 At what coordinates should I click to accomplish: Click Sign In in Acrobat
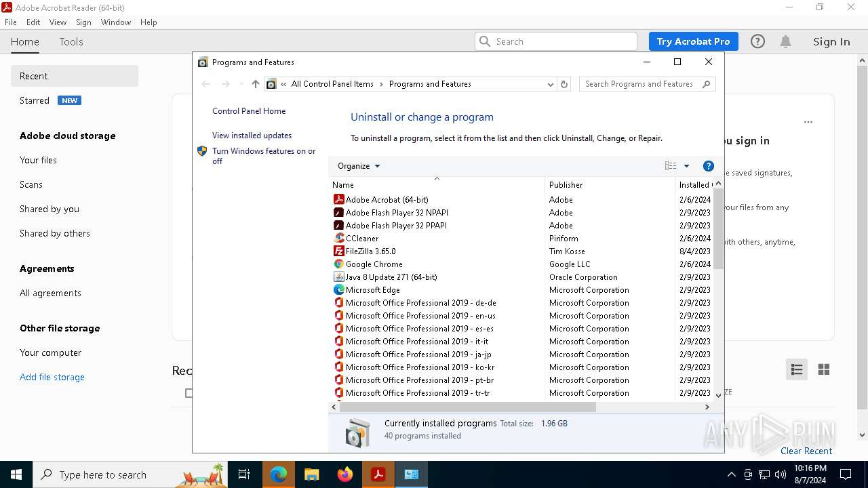pos(831,41)
